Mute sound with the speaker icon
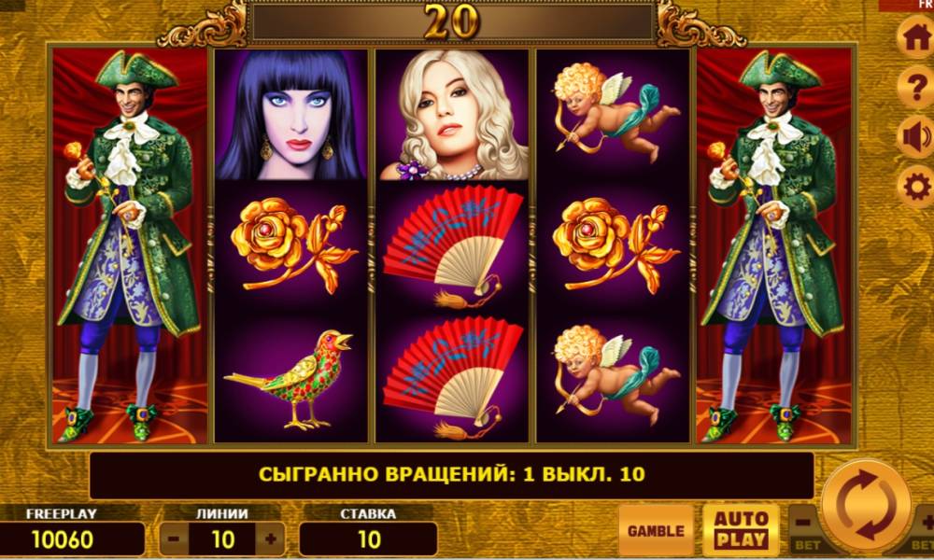Image resolution: width=934 pixels, height=560 pixels. 917,137
